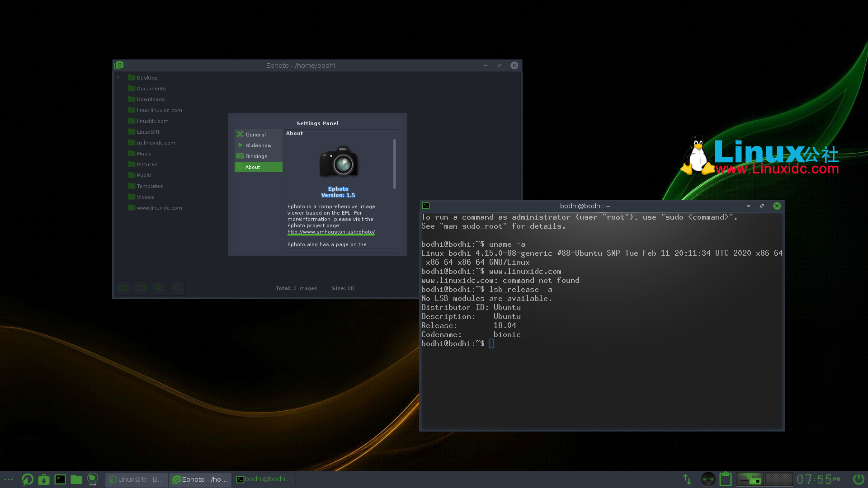Viewport: 868px width, 488px height.
Task: Click the Ephoto camera logo image
Action: tap(339, 162)
